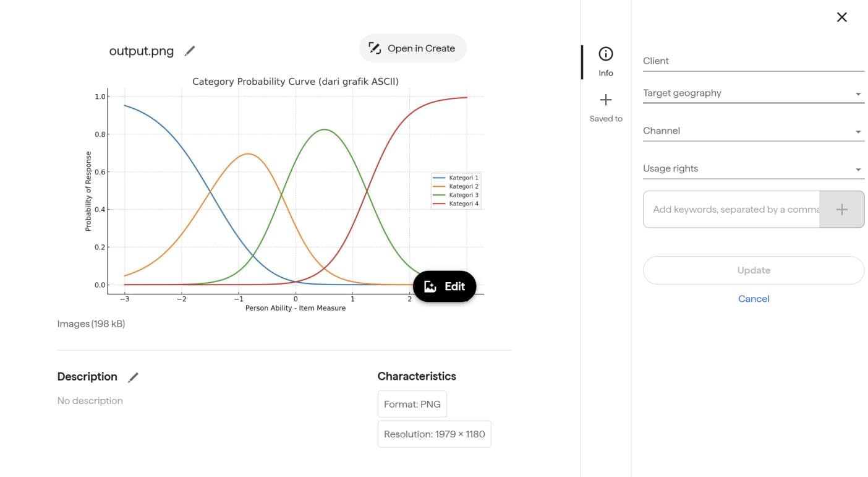Image resolution: width=868 pixels, height=477 pixels.
Task: Click the Saved to plus icon
Action: click(606, 100)
